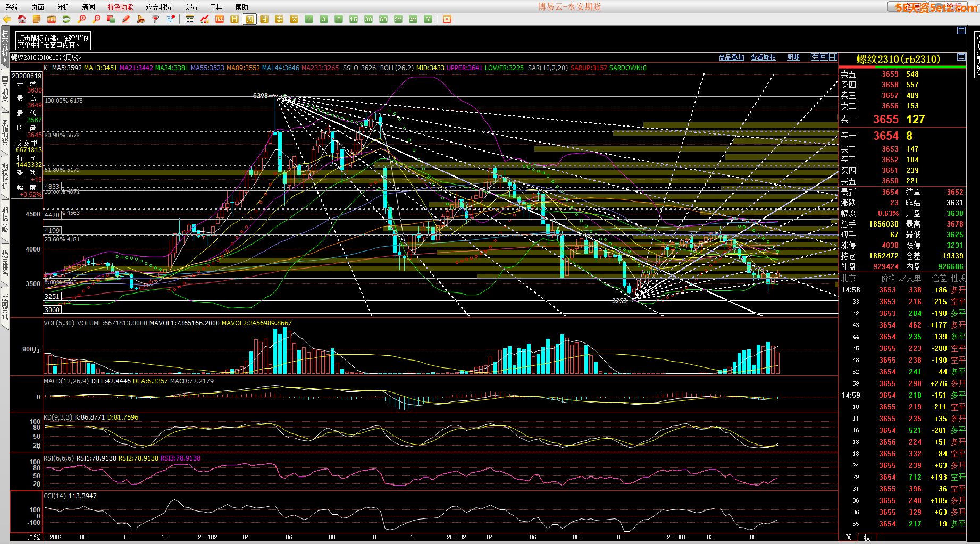This screenshot has height=544, width=980.
Task: Click the red drawing pencil icon
Action: (126, 19)
